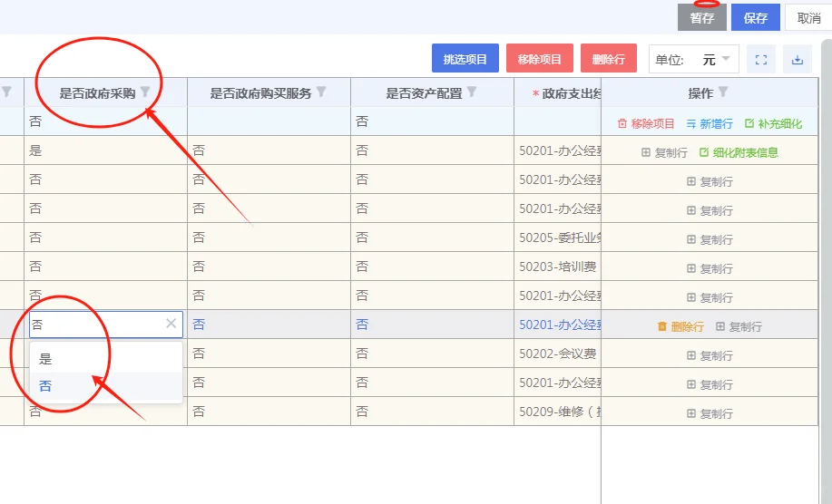Click the 挑选项目 button

point(465,58)
